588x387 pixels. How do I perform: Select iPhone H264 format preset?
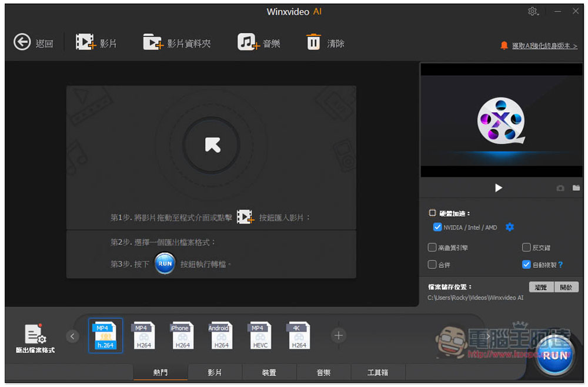click(183, 336)
